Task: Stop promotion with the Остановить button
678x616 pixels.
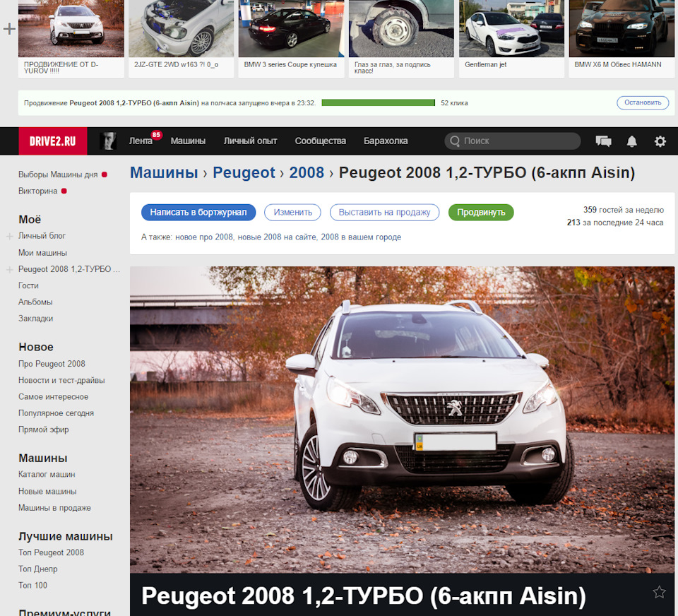Action: (x=643, y=102)
